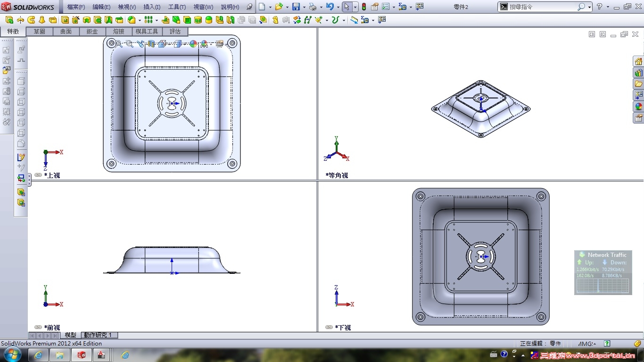Open the 說明(H) menu
The image size is (644, 362).
230,7
